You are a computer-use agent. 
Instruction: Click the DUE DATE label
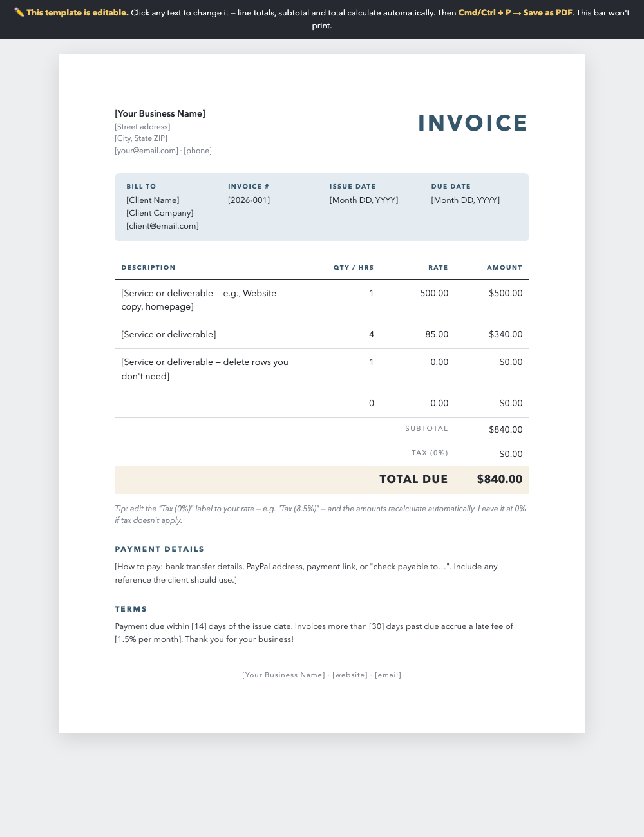451,186
